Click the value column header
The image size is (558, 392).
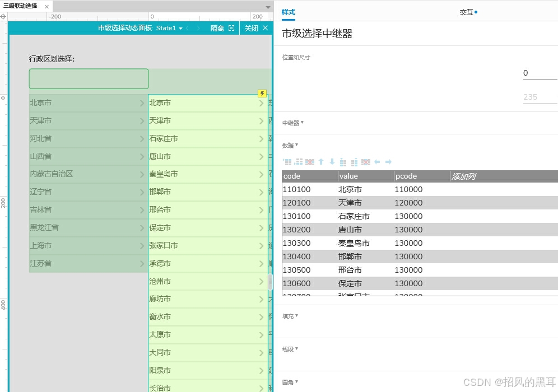tap(366, 176)
